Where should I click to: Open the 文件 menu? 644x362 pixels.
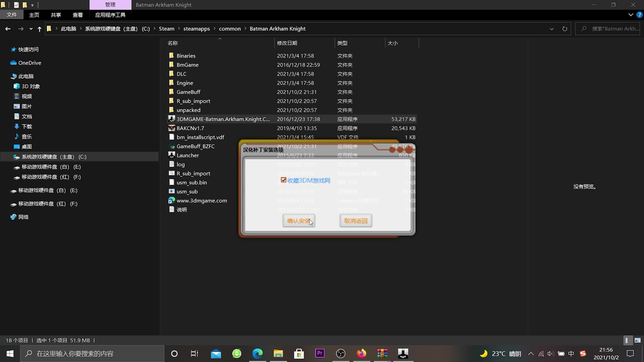[x=12, y=15]
